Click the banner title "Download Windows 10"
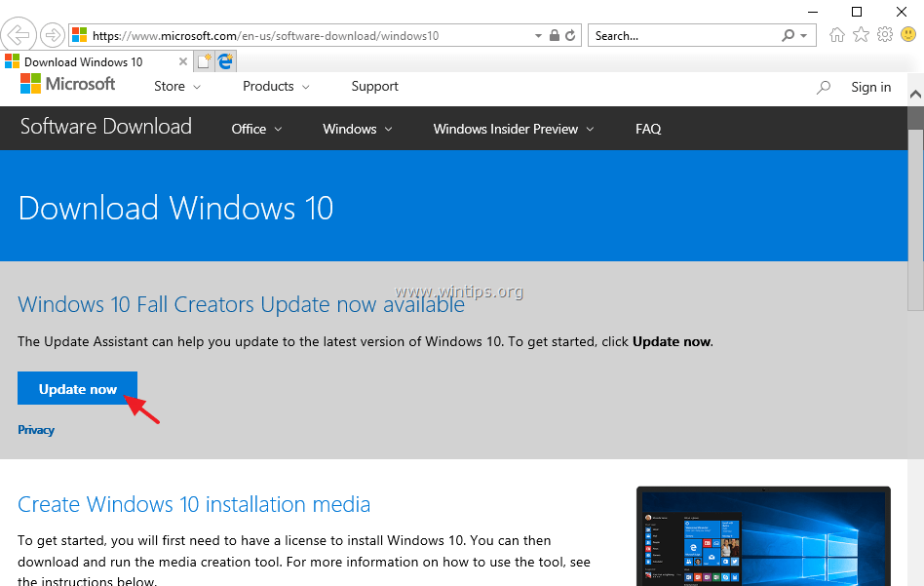924x586 pixels. coord(175,208)
